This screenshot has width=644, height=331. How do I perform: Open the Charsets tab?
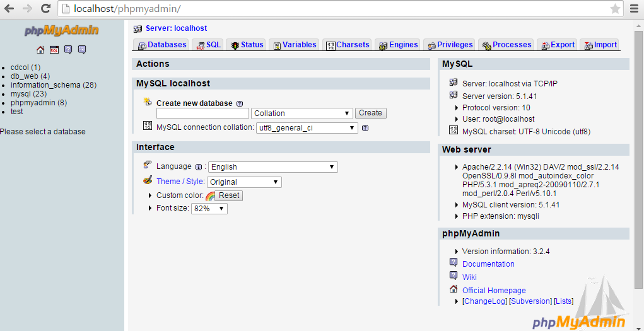(x=347, y=45)
